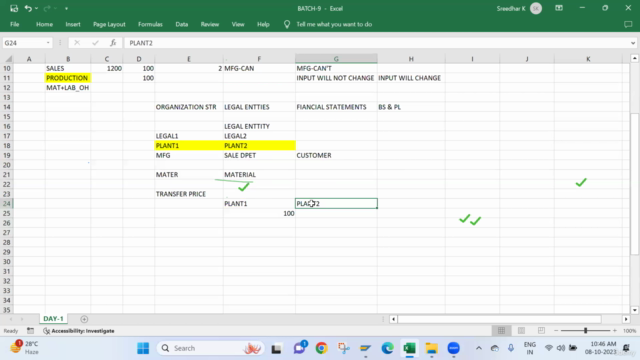
Task: Open Accessibility: Investigate in status bar
Action: tap(79, 331)
